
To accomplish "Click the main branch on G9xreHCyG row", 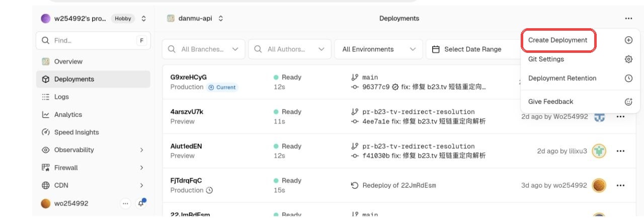I will 370,77.
